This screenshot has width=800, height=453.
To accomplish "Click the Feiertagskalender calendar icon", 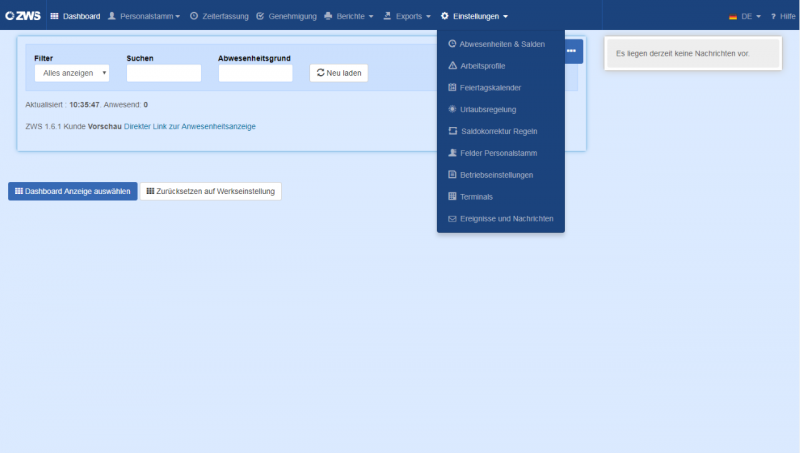I will coord(452,87).
